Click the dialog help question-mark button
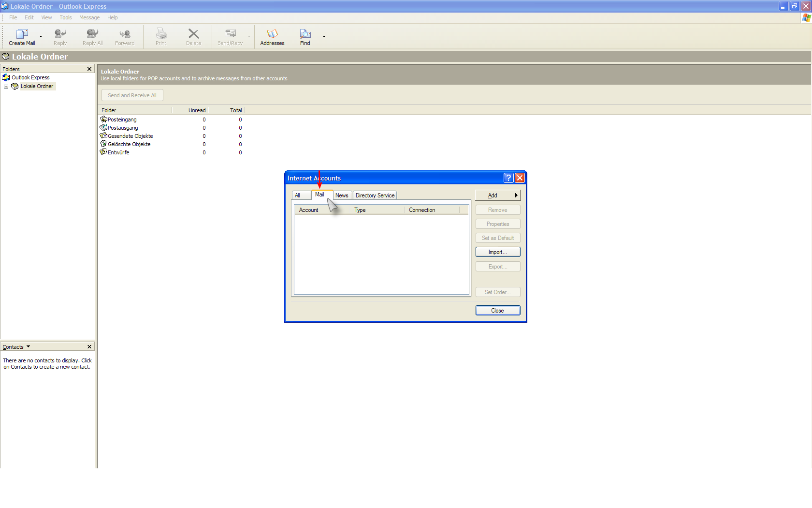 (x=508, y=178)
